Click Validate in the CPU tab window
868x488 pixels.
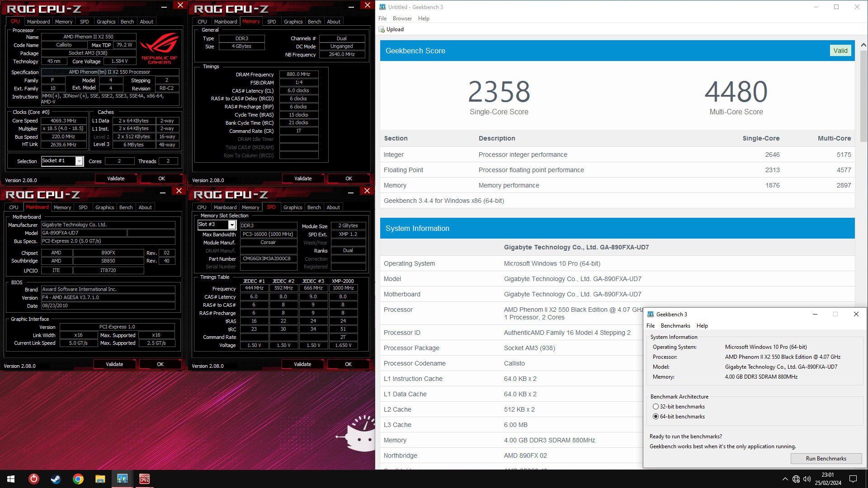click(x=116, y=178)
